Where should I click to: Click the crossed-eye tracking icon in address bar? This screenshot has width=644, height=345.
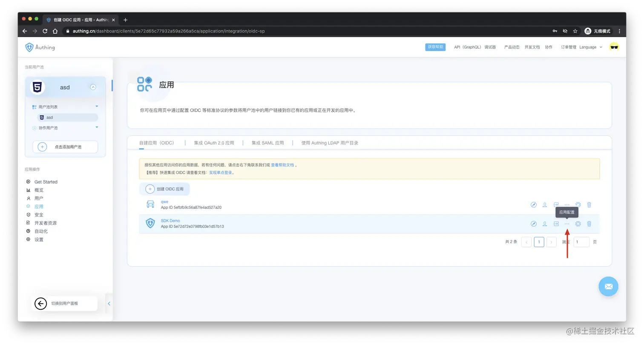pos(565,31)
